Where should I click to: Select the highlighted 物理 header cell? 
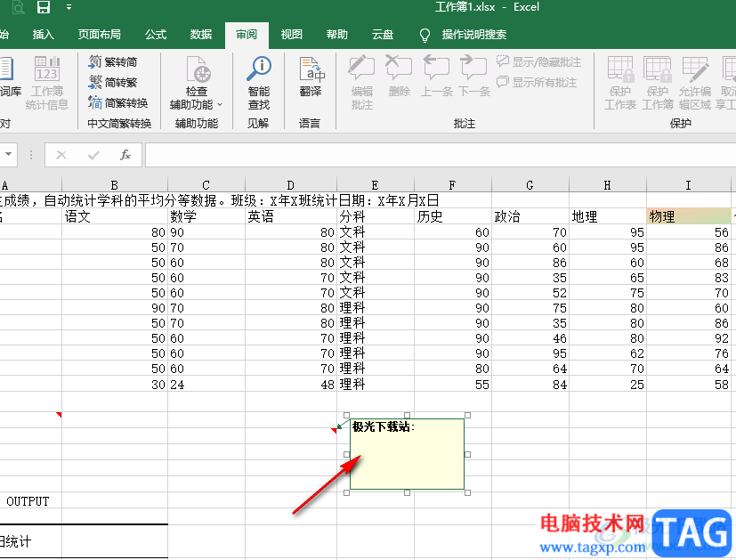click(x=688, y=216)
